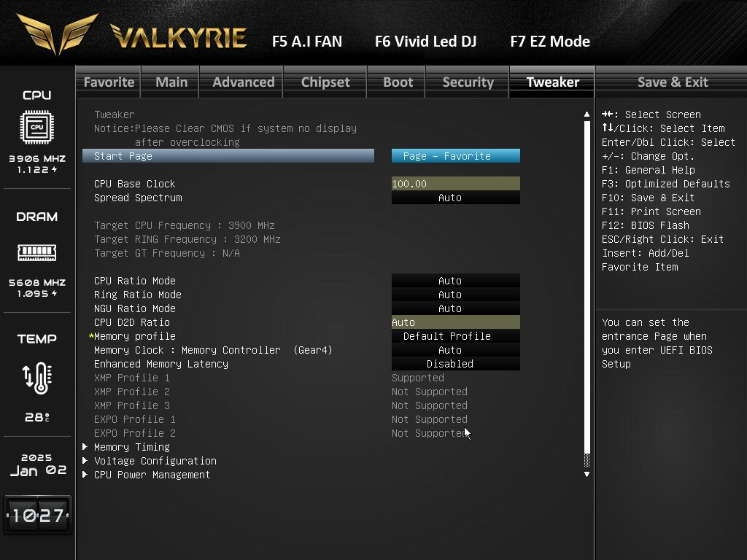
Task: Expand the Voltage Configuration submenu
Action: [155, 461]
